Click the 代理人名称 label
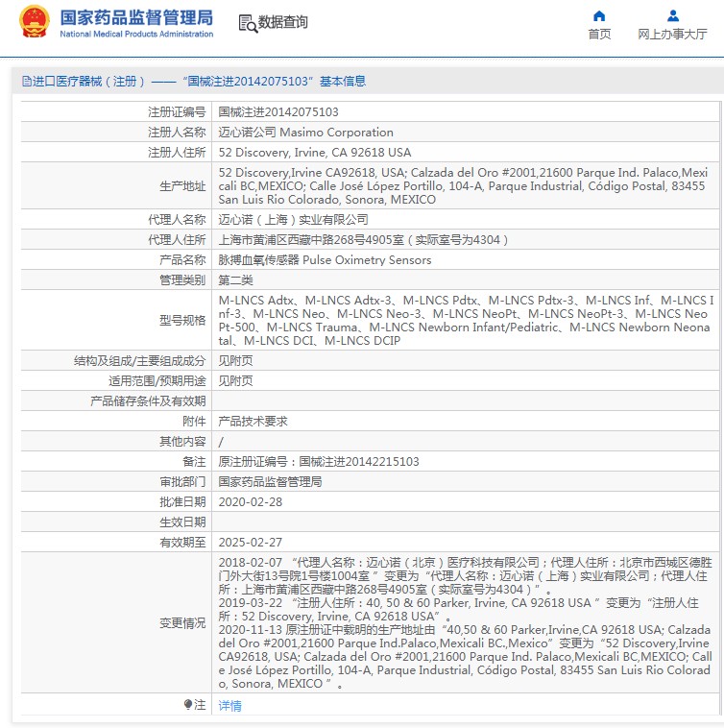Image resolution: width=724 pixels, height=728 pixels. (x=177, y=220)
